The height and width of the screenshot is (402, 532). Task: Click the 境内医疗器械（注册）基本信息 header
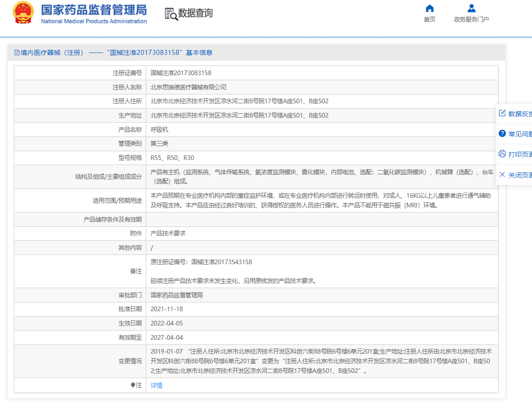[x=114, y=53]
